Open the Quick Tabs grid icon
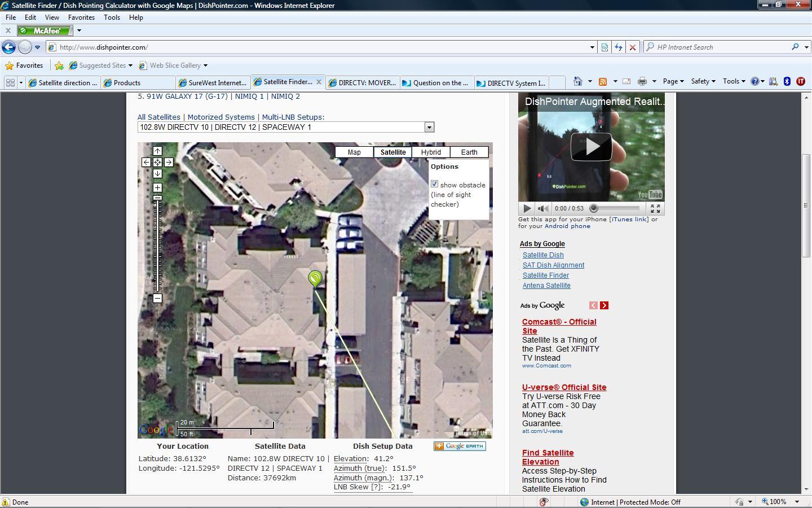This screenshot has width=812, height=508. click(x=10, y=82)
